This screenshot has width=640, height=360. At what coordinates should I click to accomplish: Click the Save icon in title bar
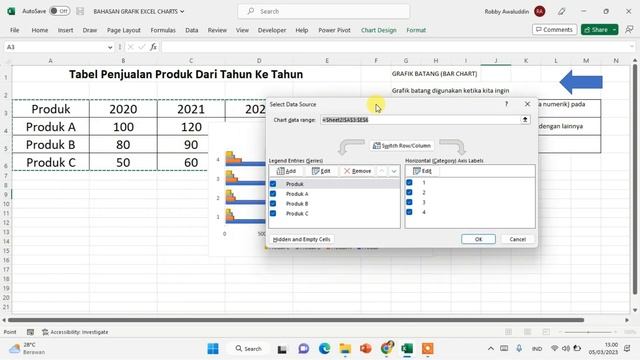(x=80, y=11)
